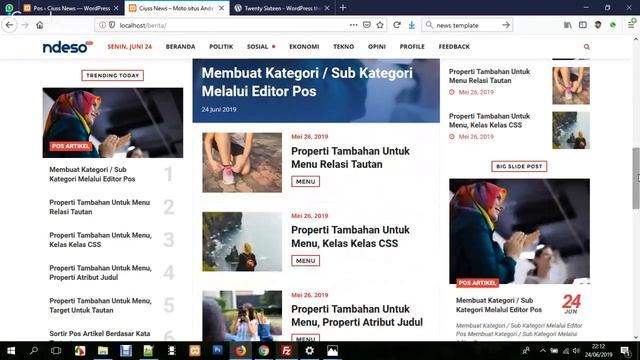
Task: Open the TEKNO menu item
Action: click(344, 47)
